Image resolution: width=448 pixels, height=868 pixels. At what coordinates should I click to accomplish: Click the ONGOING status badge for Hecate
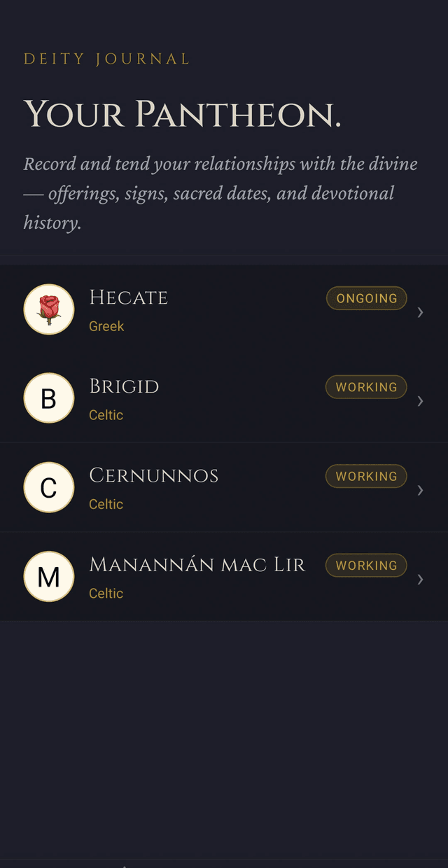[x=366, y=298]
